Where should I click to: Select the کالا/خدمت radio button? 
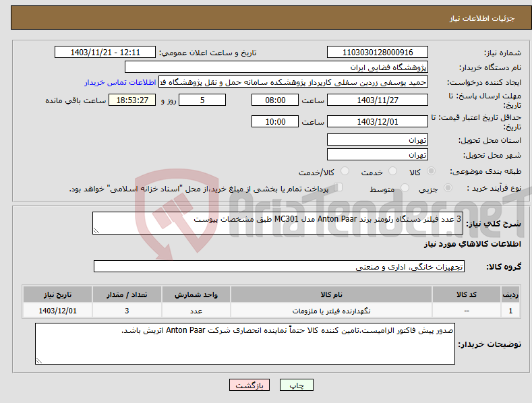[x=345, y=171]
